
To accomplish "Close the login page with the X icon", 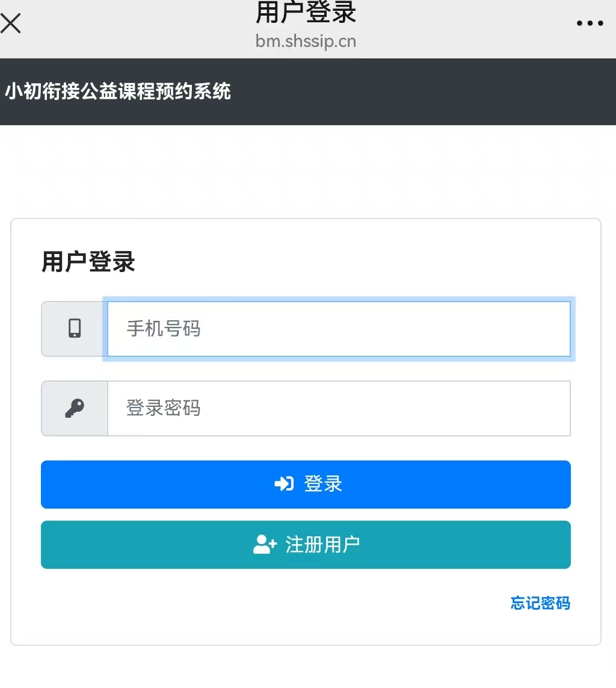I will tap(11, 23).
